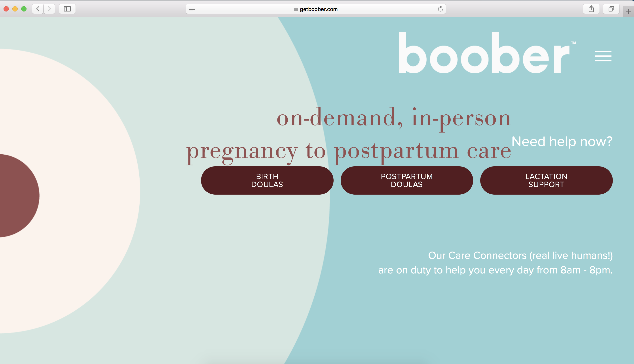The width and height of the screenshot is (634, 364).
Task: Click the "Need help now?" text
Action: point(562,142)
